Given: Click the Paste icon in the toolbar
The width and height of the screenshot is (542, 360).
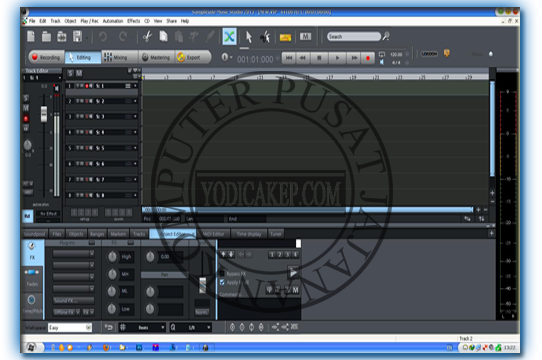Looking at the screenshot, I should tap(179, 36).
